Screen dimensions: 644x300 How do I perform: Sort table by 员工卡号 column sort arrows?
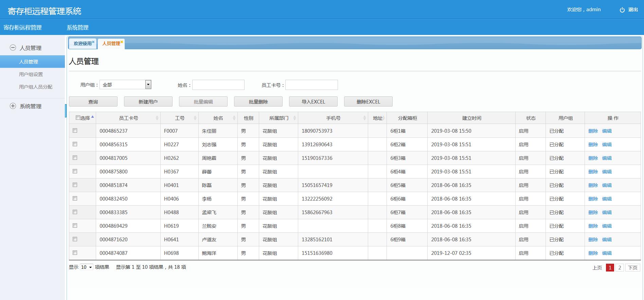tap(157, 118)
